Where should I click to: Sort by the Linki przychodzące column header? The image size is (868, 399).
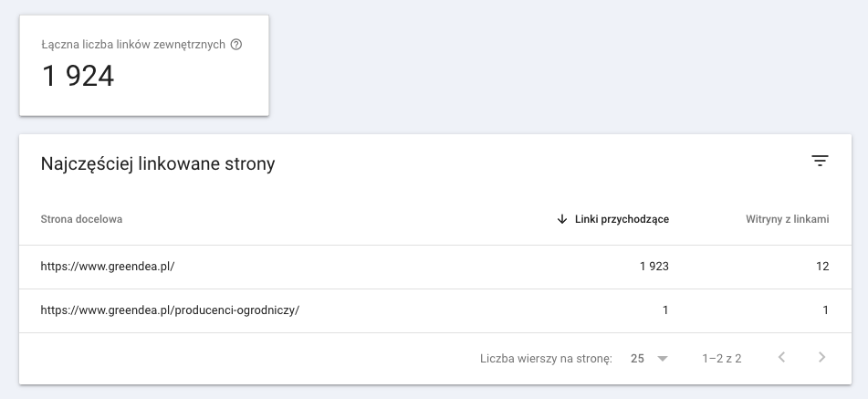point(622,219)
